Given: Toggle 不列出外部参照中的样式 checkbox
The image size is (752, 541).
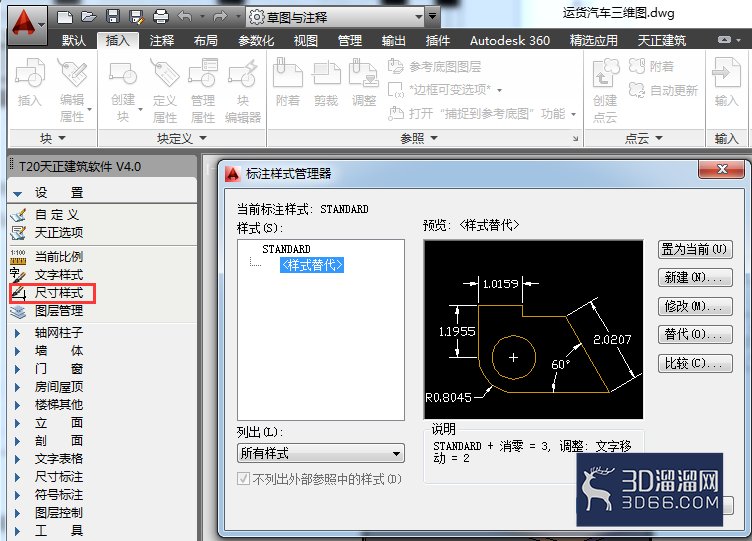Looking at the screenshot, I should pyautogui.click(x=244, y=479).
